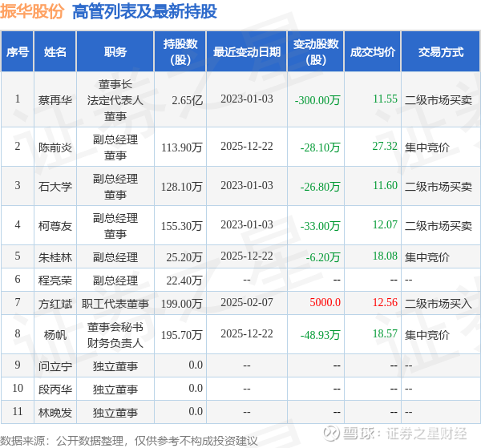The width and height of the screenshot is (481, 448).
Task: Click the name 石大学
Action: coord(55,187)
